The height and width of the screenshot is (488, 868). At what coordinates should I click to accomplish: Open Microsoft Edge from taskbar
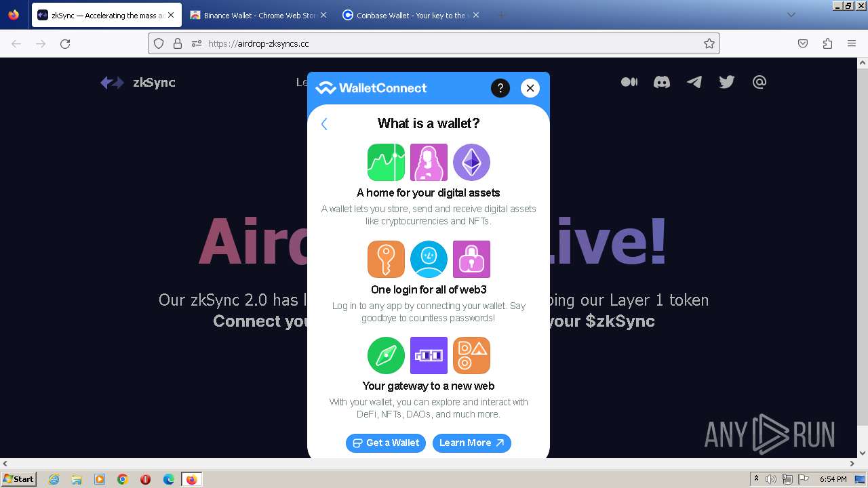pos(169,479)
